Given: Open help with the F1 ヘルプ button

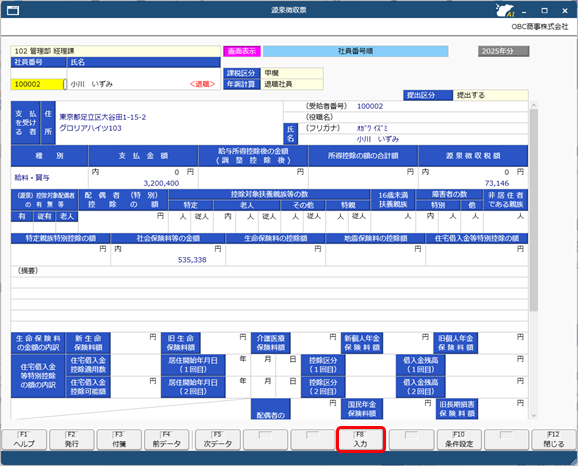Looking at the screenshot, I should click(x=24, y=439).
